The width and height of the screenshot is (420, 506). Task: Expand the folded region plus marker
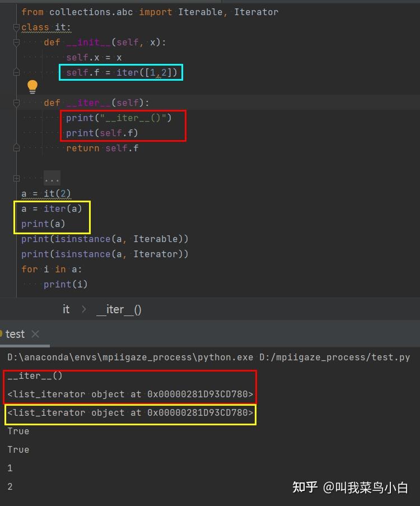pyautogui.click(x=16, y=178)
